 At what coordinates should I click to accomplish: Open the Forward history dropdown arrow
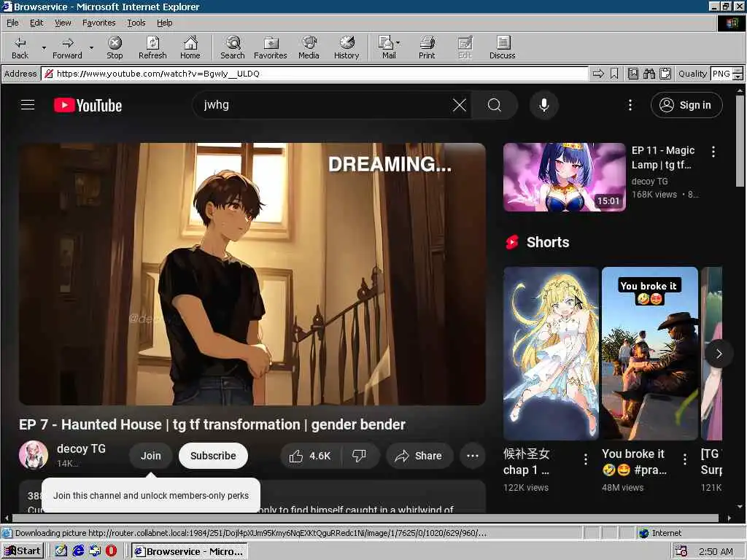(x=91, y=47)
